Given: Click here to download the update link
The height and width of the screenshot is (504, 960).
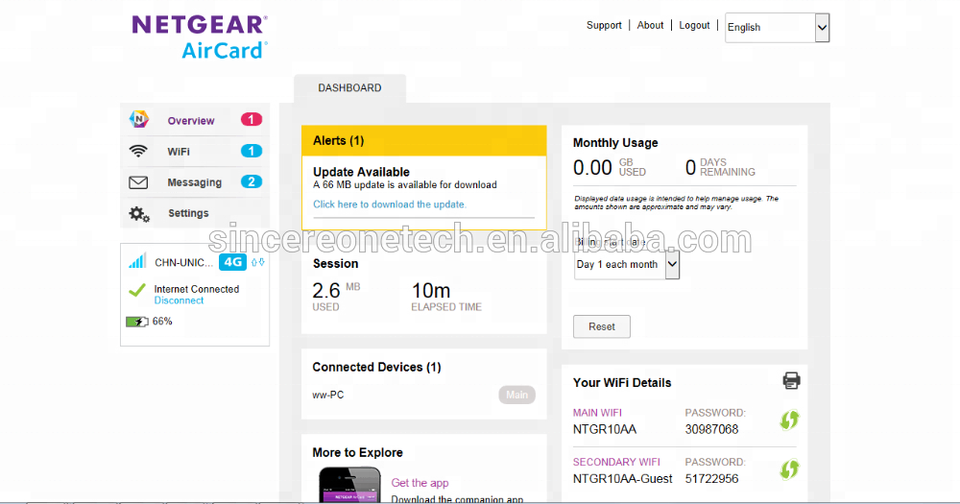Looking at the screenshot, I should [x=389, y=205].
